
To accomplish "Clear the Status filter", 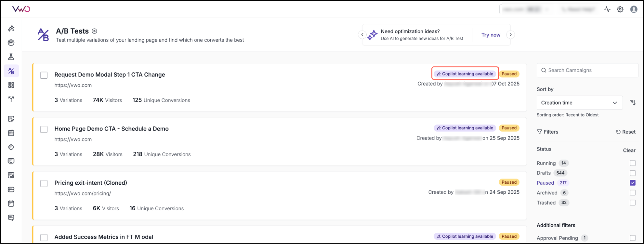I will (x=629, y=150).
